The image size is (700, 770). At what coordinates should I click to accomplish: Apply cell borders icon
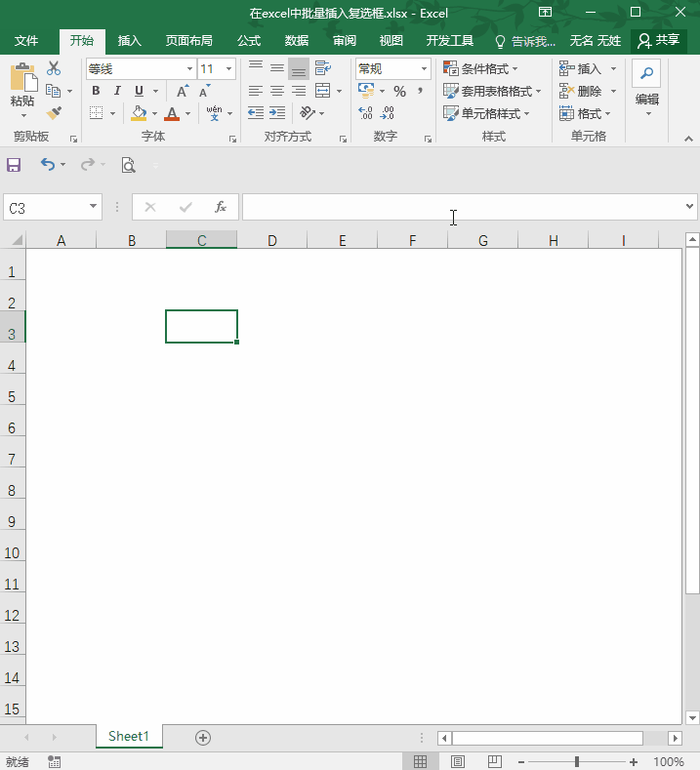click(97, 113)
